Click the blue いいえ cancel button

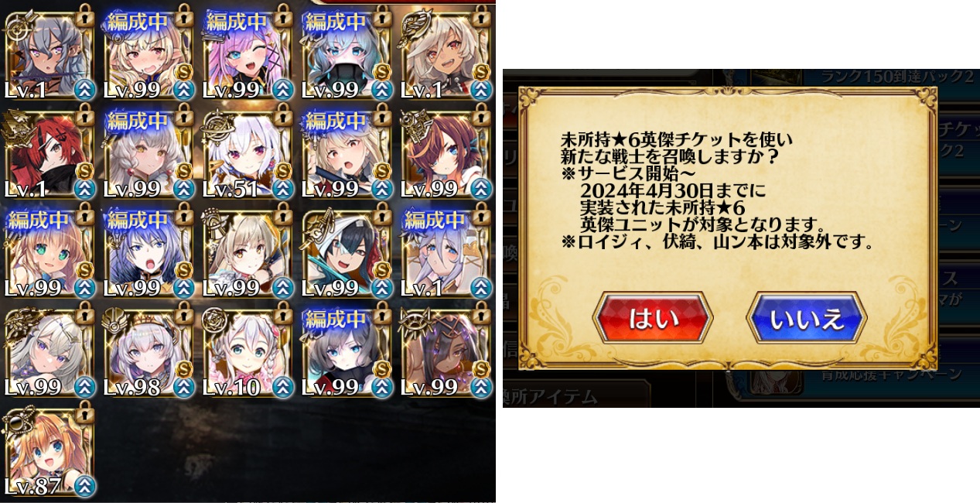[x=806, y=318]
